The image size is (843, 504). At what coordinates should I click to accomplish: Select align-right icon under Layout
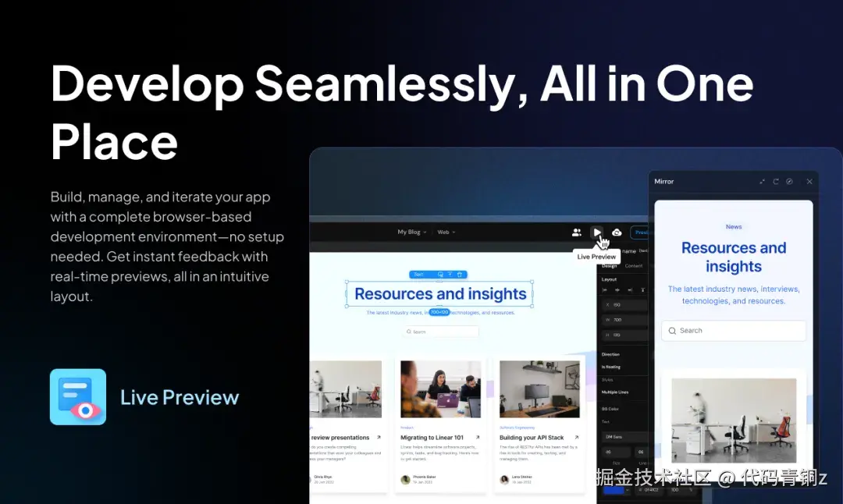(630, 290)
